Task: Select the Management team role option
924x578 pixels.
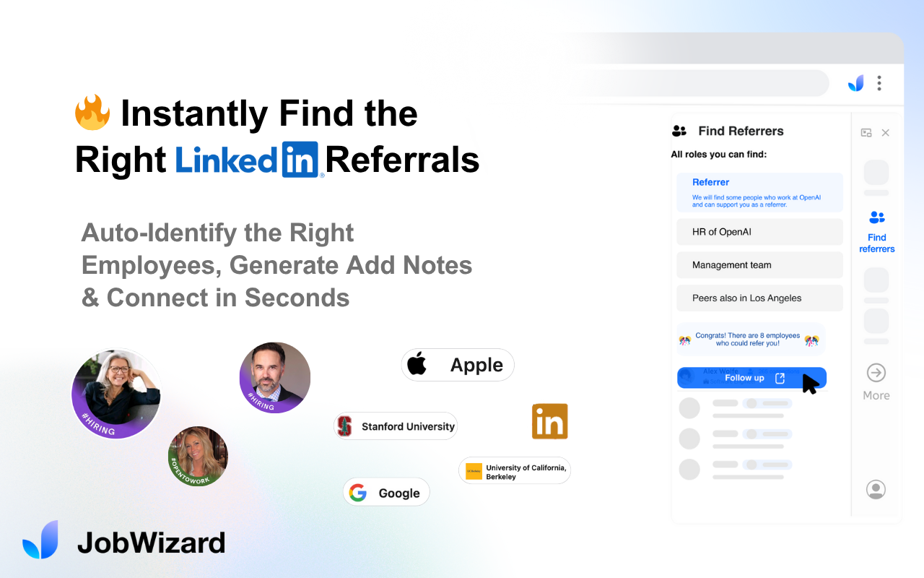Action: tap(759, 264)
